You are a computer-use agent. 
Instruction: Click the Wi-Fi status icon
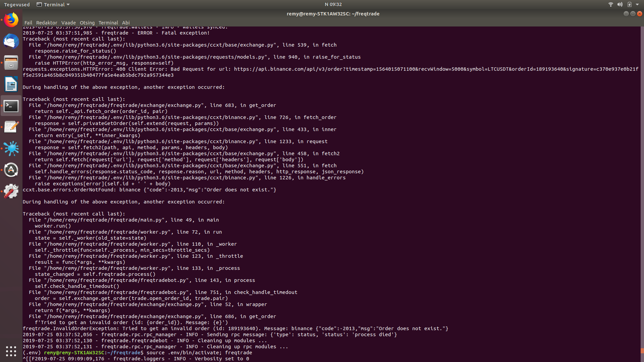(x=610, y=4)
